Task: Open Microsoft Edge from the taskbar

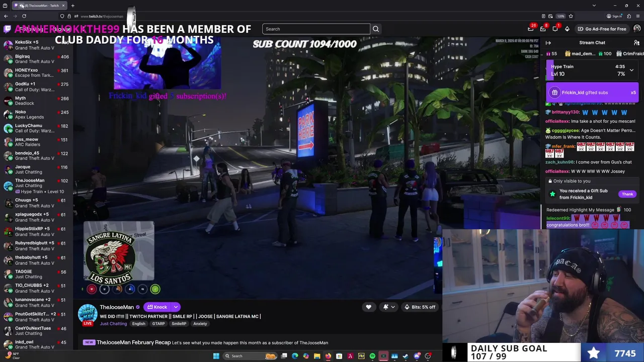Action: coord(295,356)
